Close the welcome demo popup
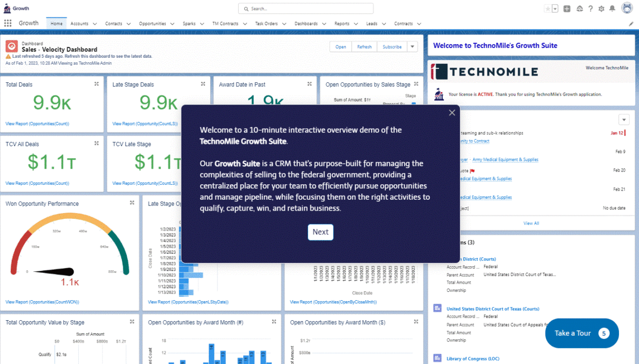The height and width of the screenshot is (364, 639). (452, 113)
